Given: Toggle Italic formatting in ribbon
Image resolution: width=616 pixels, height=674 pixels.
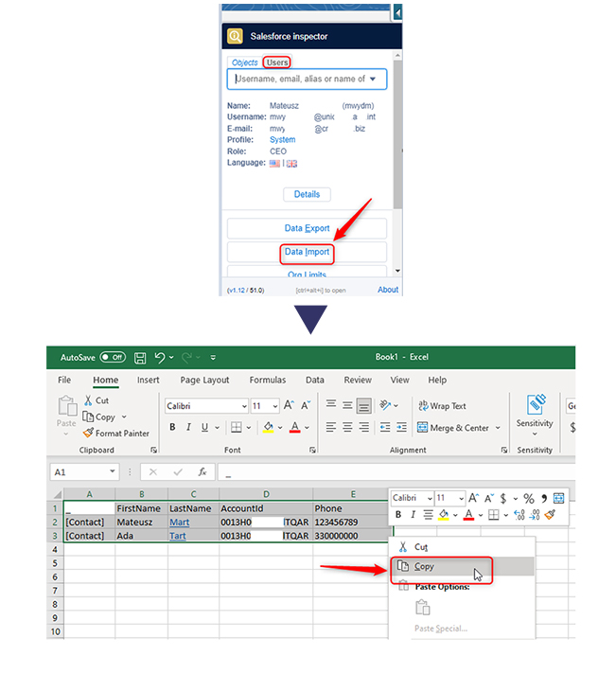Looking at the screenshot, I should point(192,428).
